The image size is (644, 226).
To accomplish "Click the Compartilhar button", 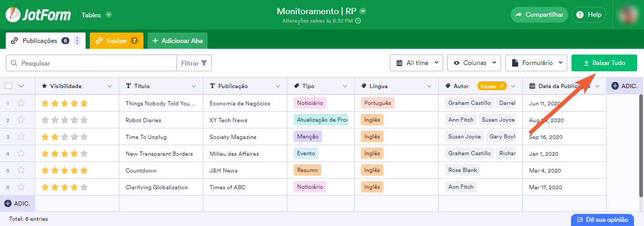I will pos(539,15).
